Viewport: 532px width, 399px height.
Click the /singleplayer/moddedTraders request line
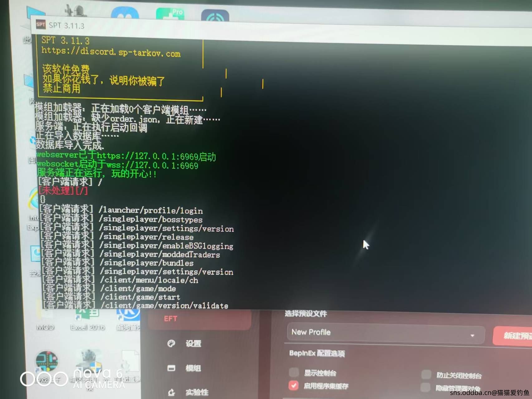click(131, 254)
